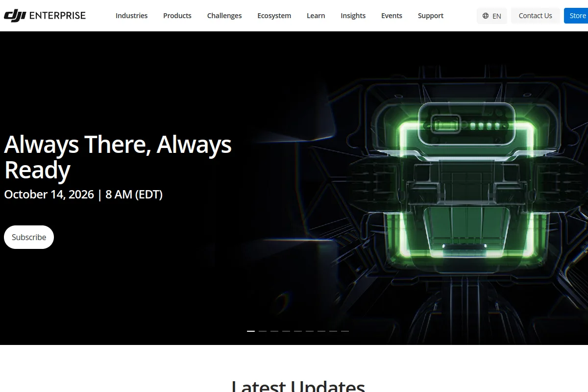Click the 'Always There, Always Ready' headline
The width and height of the screenshot is (588, 392).
click(118, 157)
